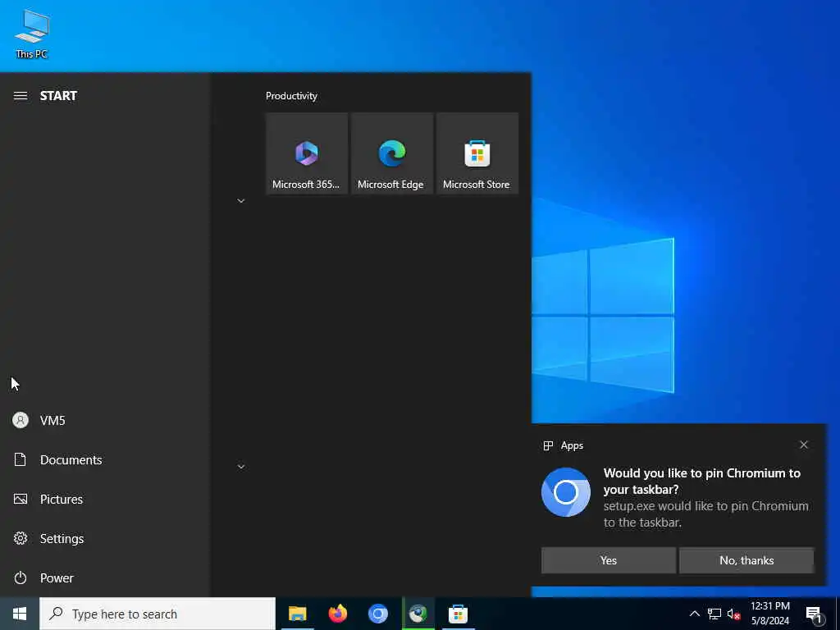Click the muted volume tray icon
Viewport: 840px width, 630px height.
(x=733, y=614)
